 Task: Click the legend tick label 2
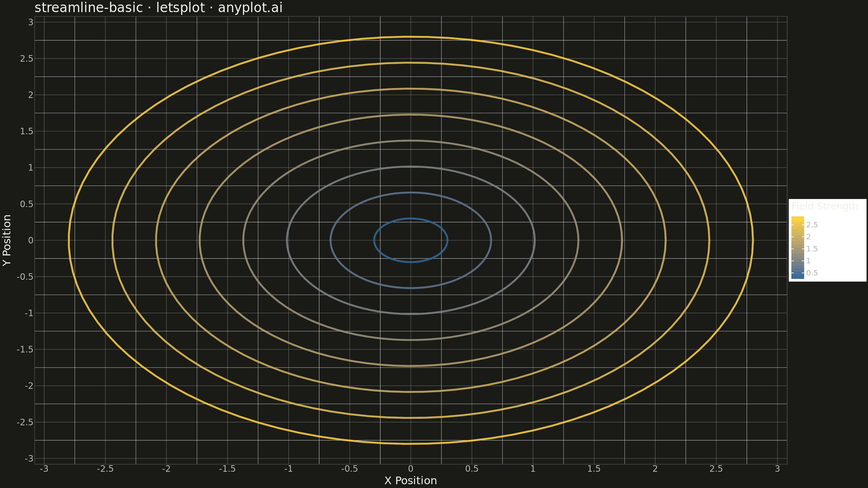click(808, 237)
